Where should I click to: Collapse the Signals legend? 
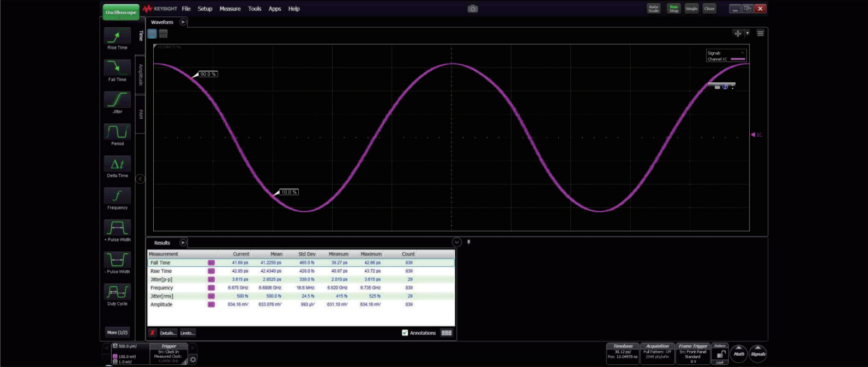point(742,53)
